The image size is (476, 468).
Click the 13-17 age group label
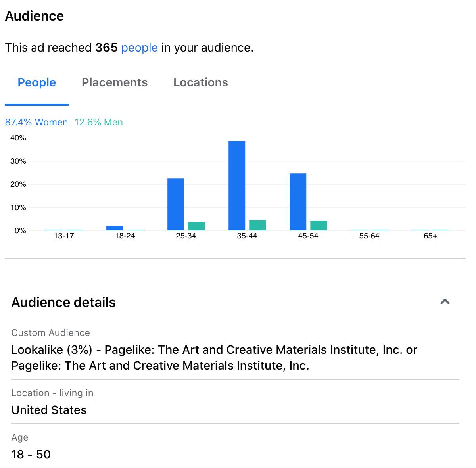[x=64, y=236]
